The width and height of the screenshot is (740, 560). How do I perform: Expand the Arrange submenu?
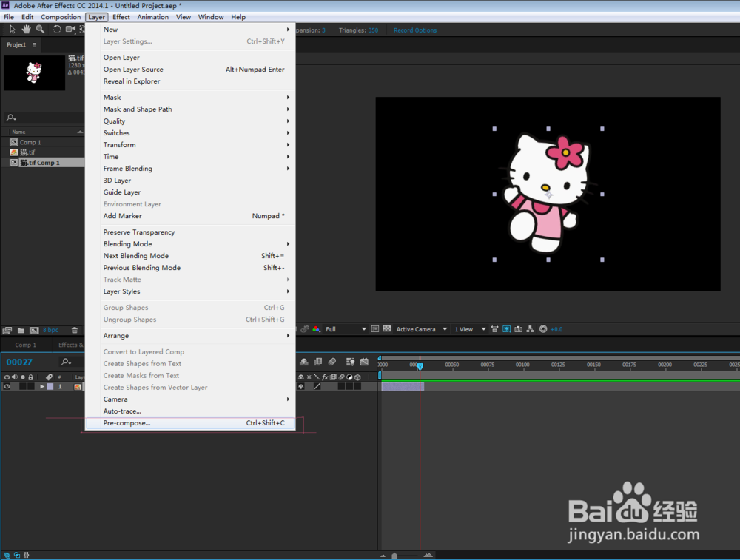click(x=190, y=335)
